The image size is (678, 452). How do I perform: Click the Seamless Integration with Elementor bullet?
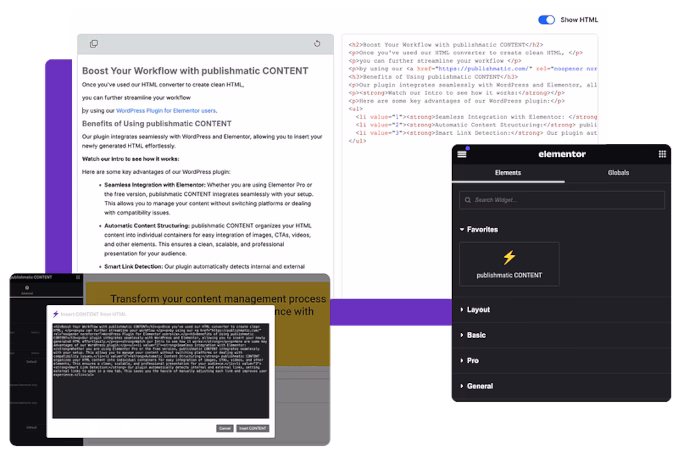[x=208, y=199]
